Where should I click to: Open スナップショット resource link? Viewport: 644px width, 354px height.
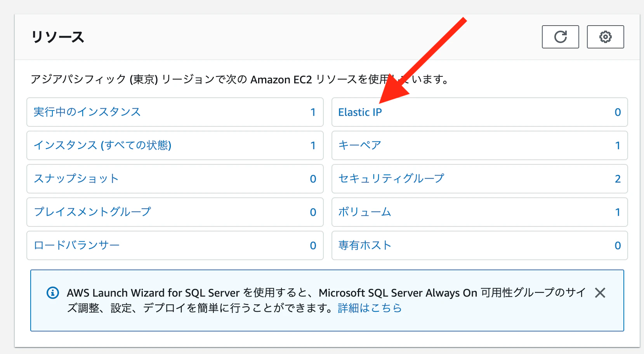tap(76, 179)
